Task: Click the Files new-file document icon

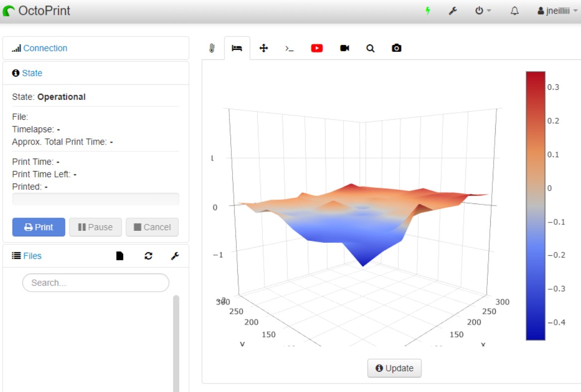Action: click(x=120, y=256)
